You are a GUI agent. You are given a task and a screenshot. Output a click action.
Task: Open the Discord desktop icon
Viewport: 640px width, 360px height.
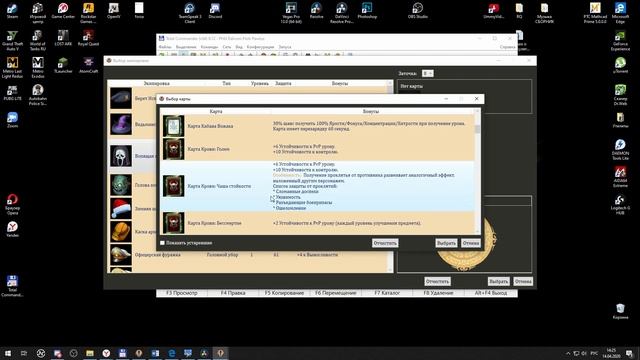[215, 11]
